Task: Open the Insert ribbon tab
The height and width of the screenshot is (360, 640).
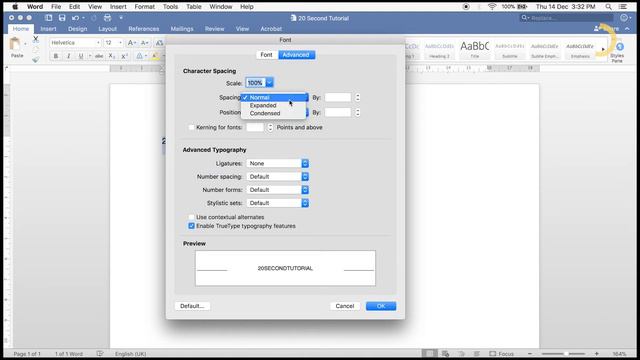Action: [48, 29]
